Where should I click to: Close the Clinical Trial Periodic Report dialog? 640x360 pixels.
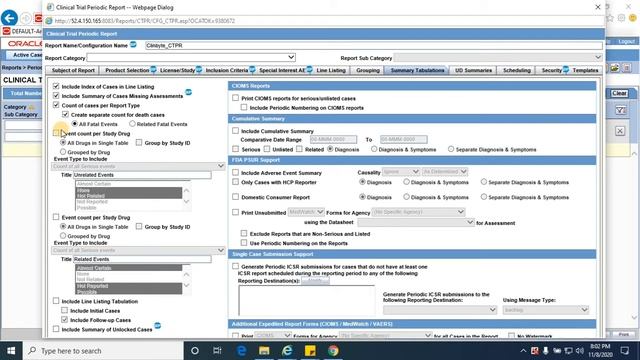pyautogui.click(x=598, y=7)
